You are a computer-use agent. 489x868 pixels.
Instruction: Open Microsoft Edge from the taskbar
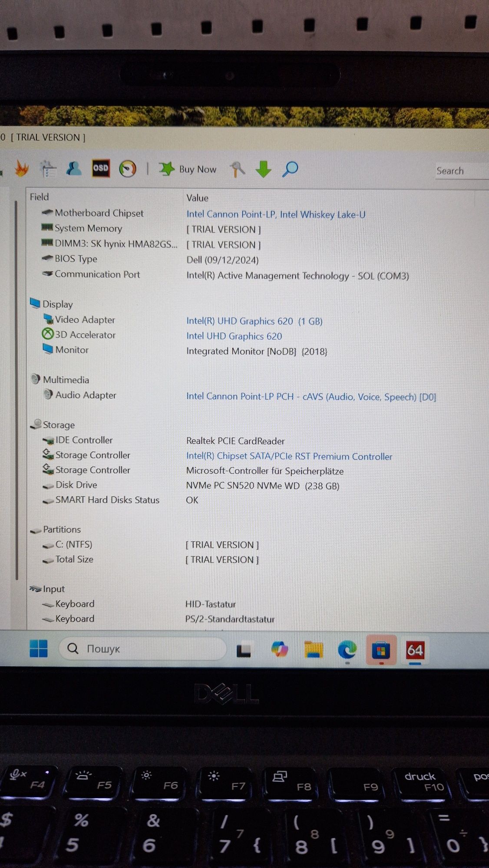tap(347, 650)
